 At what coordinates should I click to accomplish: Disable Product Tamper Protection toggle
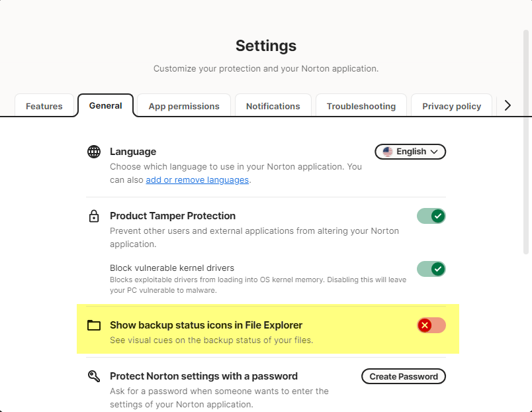[x=431, y=216]
